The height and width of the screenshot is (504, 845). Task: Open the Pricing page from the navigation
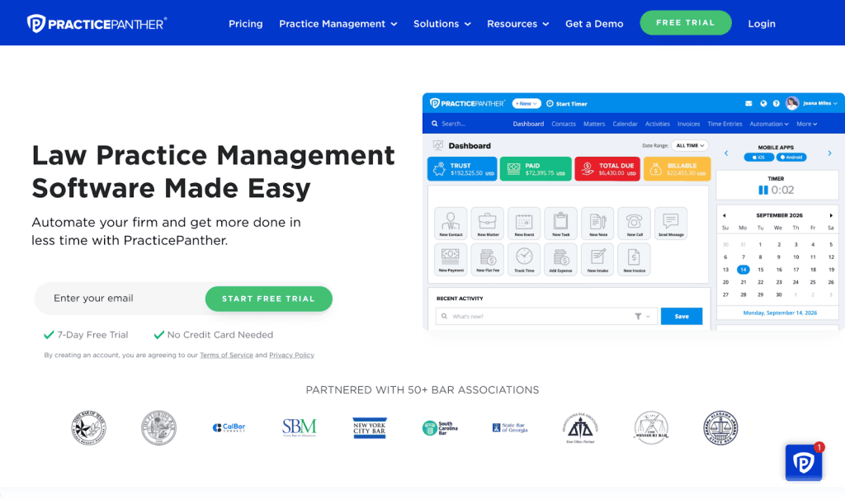(x=245, y=24)
